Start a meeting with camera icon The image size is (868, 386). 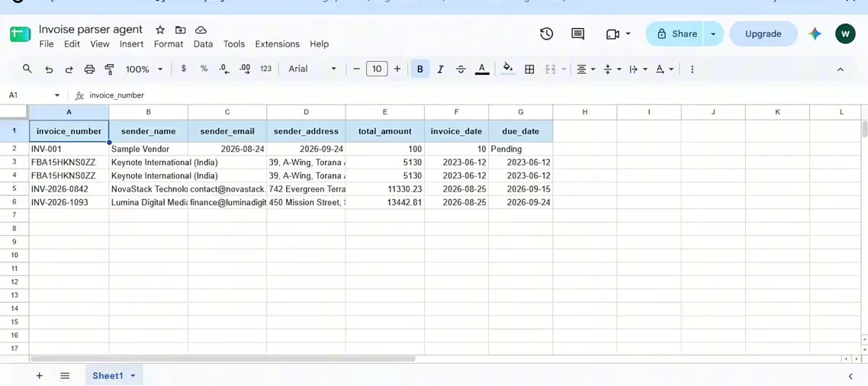612,34
